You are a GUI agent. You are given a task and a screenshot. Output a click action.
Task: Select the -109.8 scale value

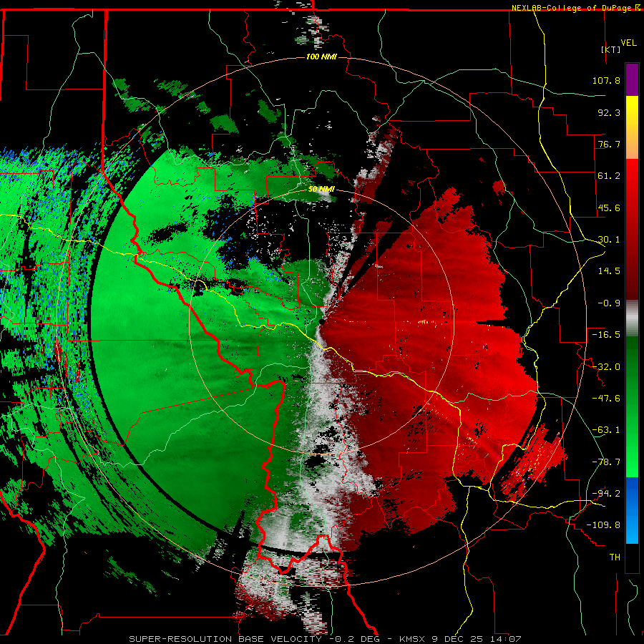tap(603, 525)
